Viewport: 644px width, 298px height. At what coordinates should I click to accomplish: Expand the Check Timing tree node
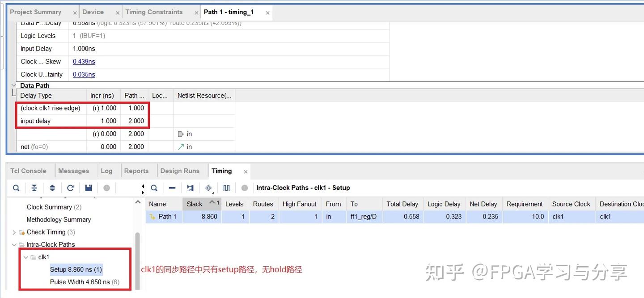pos(14,232)
